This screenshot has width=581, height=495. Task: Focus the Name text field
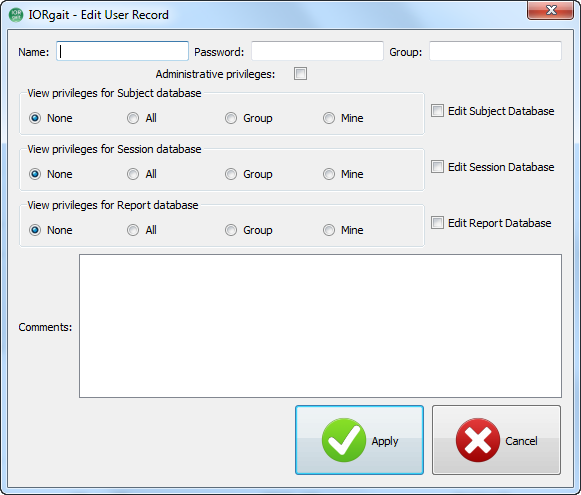coord(122,51)
